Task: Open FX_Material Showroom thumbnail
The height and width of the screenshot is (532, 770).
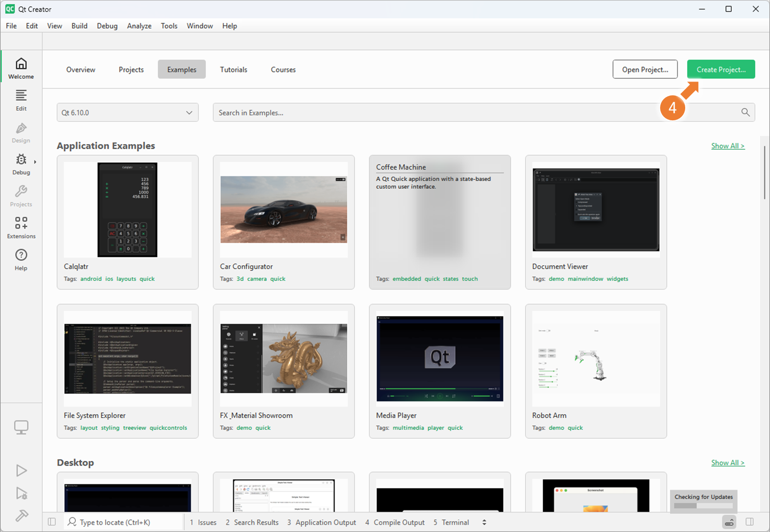Action: [283, 359]
